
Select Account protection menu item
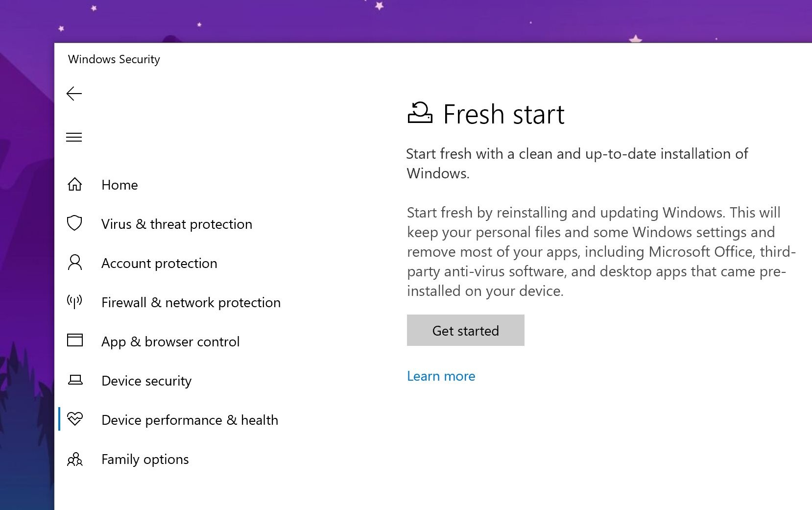[x=159, y=263]
